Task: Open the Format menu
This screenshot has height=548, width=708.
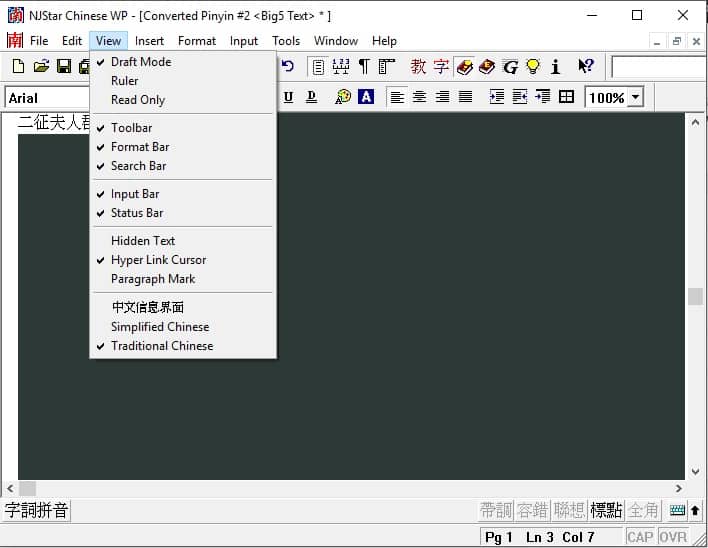Action: point(197,41)
